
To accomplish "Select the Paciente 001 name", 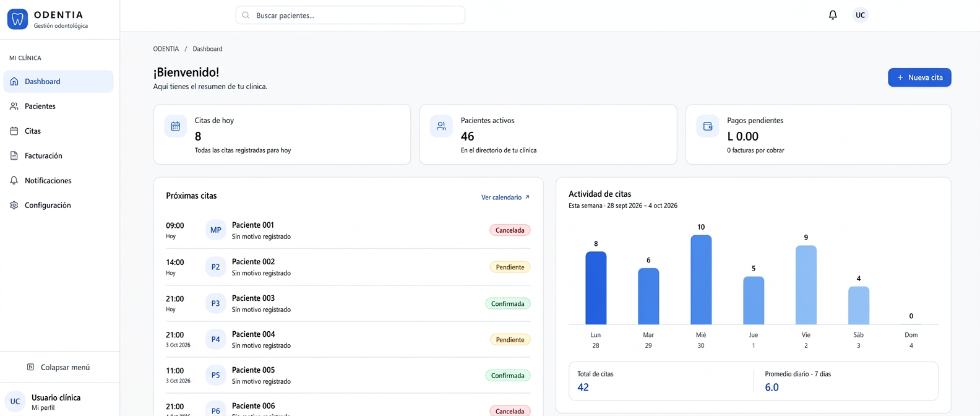I will 253,225.
